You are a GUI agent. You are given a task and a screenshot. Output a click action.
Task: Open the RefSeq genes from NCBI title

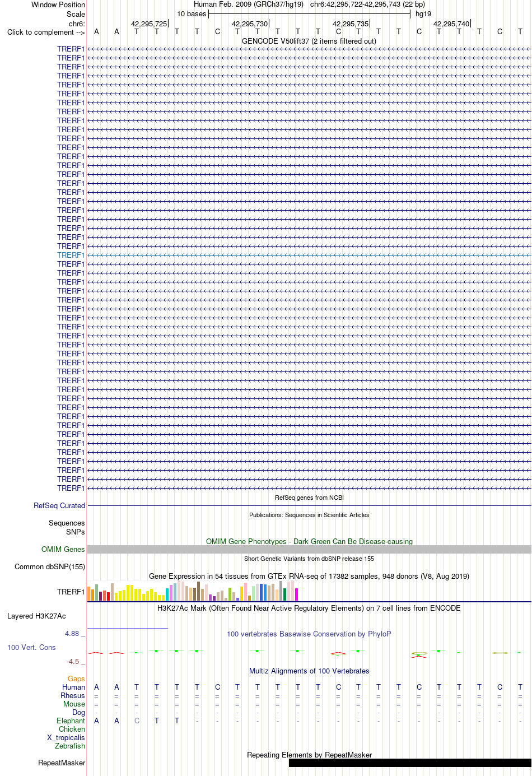309,498
